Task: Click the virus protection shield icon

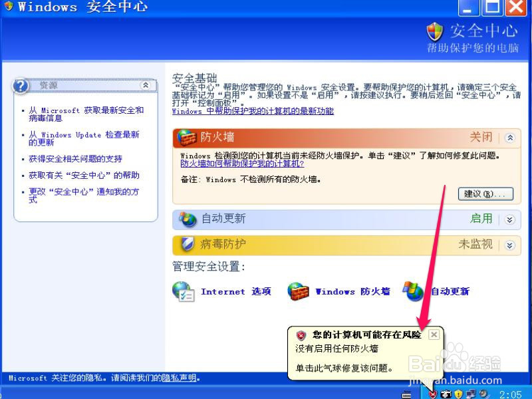Action: pyautogui.click(x=188, y=244)
